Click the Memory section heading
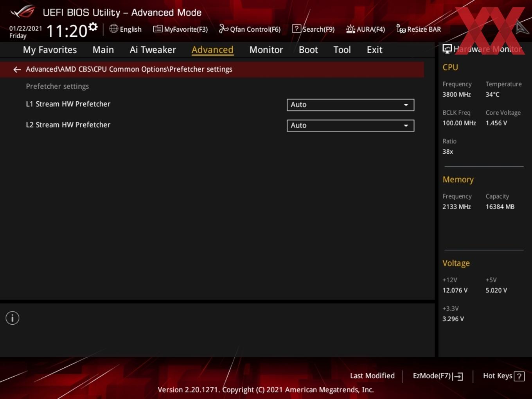Screen dimensions: 532x399 pyautogui.click(x=458, y=180)
